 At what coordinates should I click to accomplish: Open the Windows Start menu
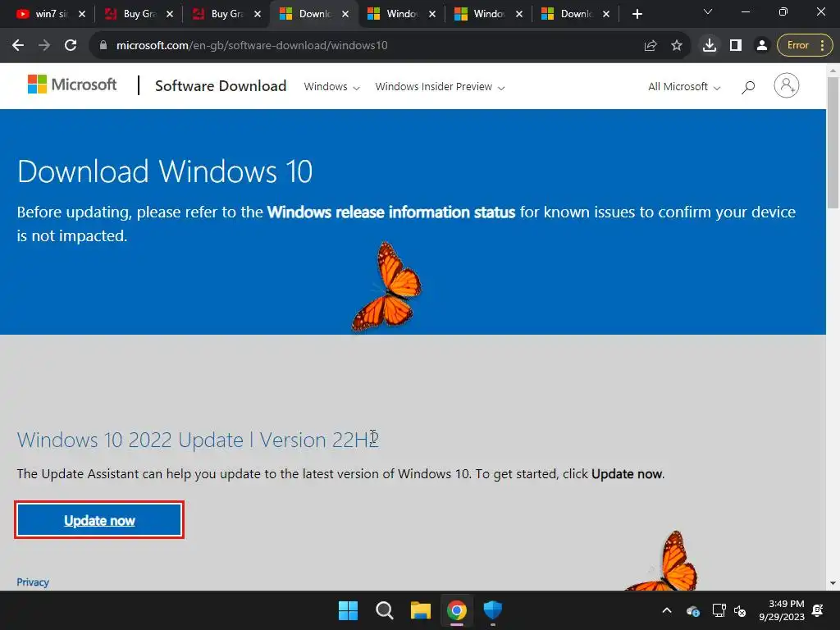348,610
